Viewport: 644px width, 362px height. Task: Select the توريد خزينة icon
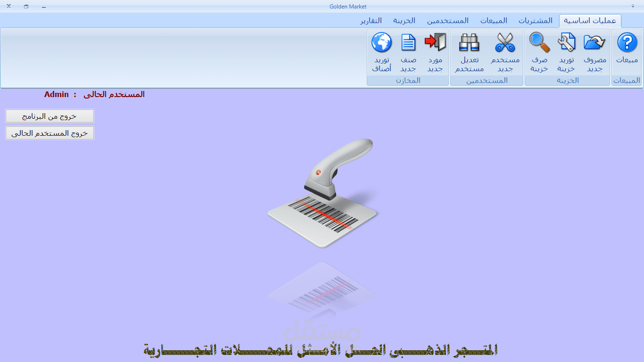566,52
